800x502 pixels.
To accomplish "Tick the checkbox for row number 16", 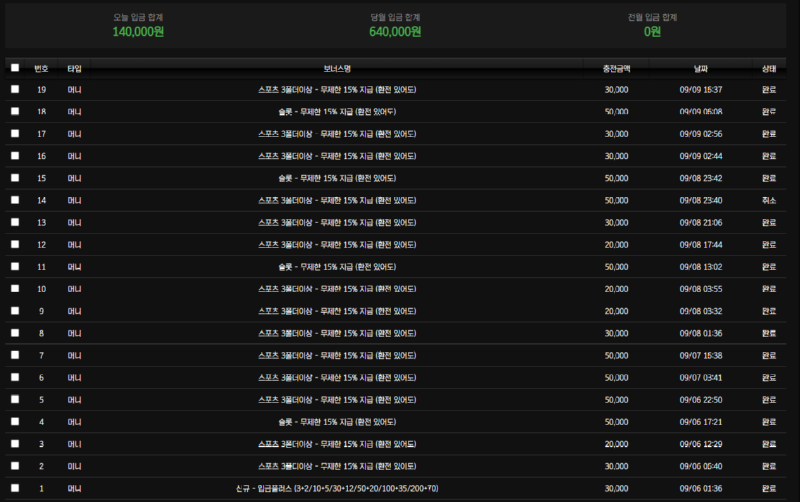I will pyautogui.click(x=15, y=156).
